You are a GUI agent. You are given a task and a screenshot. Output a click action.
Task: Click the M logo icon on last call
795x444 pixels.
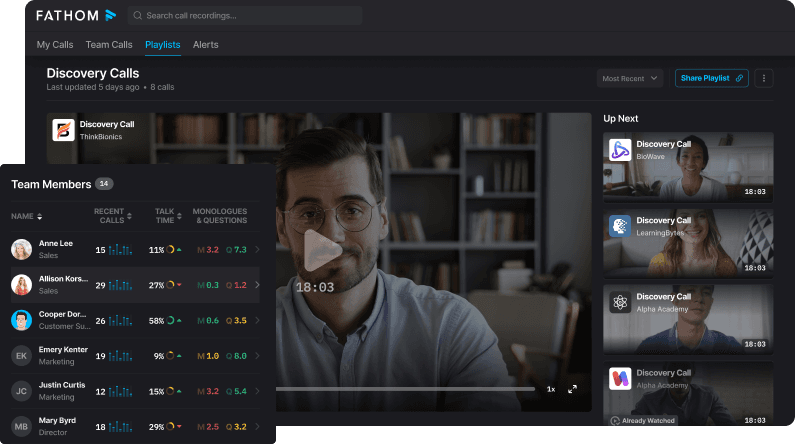[620, 379]
